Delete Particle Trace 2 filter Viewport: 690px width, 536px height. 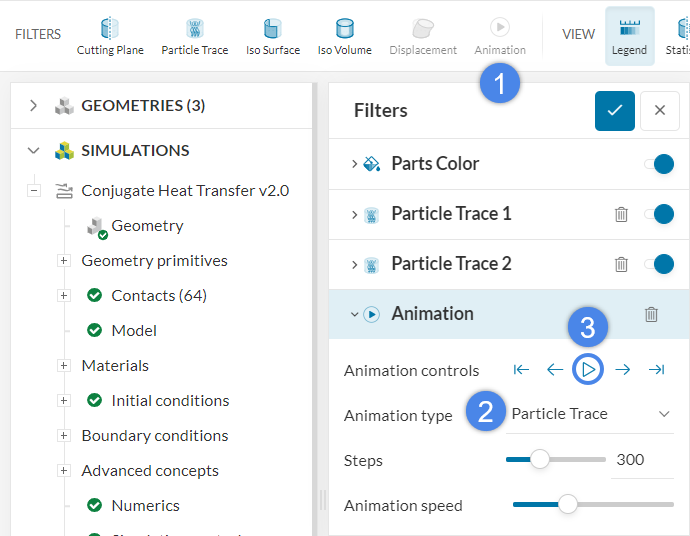coord(621,264)
